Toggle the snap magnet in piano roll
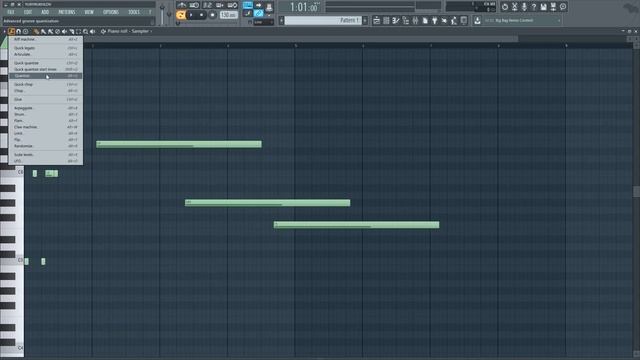This screenshot has width=640, height=360. pos(18,31)
